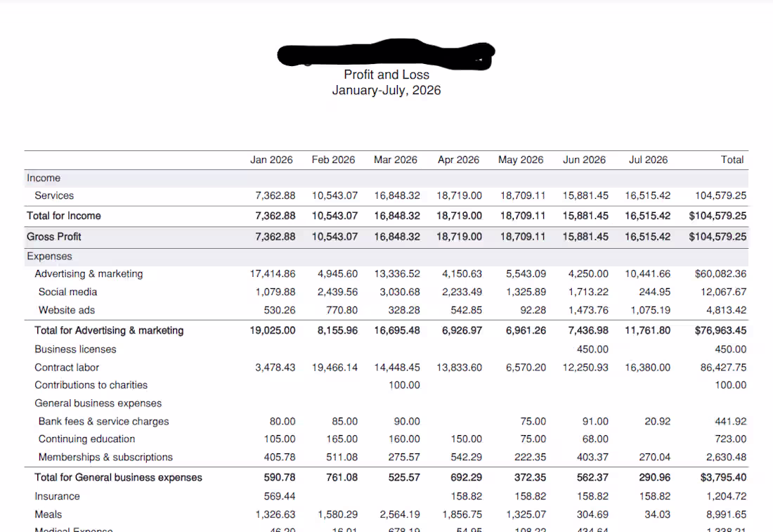The image size is (773, 532).
Task: Select the "Feb 2026" column header
Action: click(x=333, y=160)
